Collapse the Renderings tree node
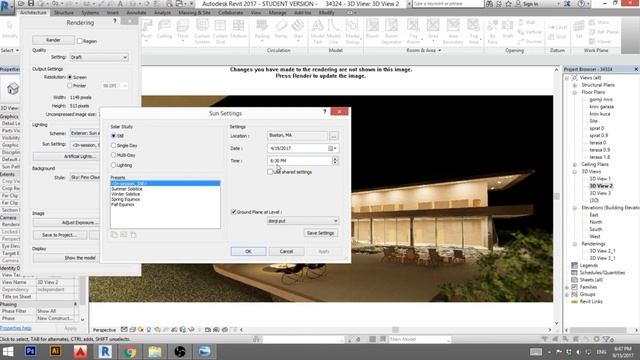The height and width of the screenshot is (360, 640). (x=575, y=244)
